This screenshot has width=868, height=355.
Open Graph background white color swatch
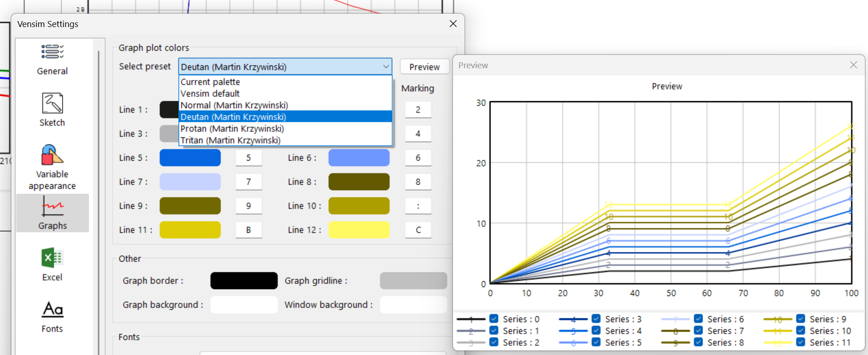pyautogui.click(x=244, y=305)
